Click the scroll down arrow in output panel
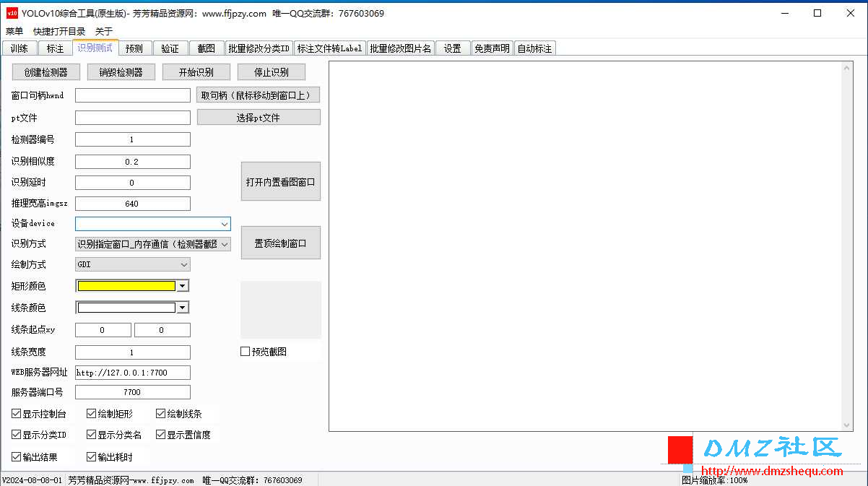The height and width of the screenshot is (486, 868). point(847,425)
